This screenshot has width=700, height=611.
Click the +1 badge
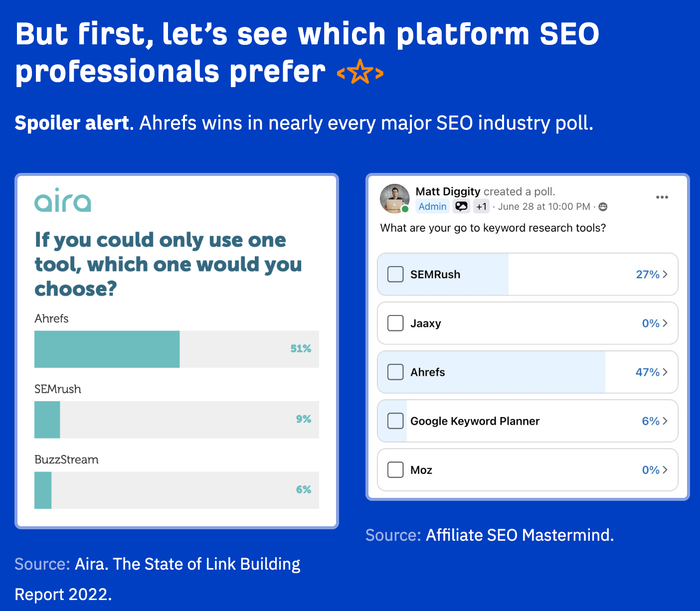tap(481, 206)
